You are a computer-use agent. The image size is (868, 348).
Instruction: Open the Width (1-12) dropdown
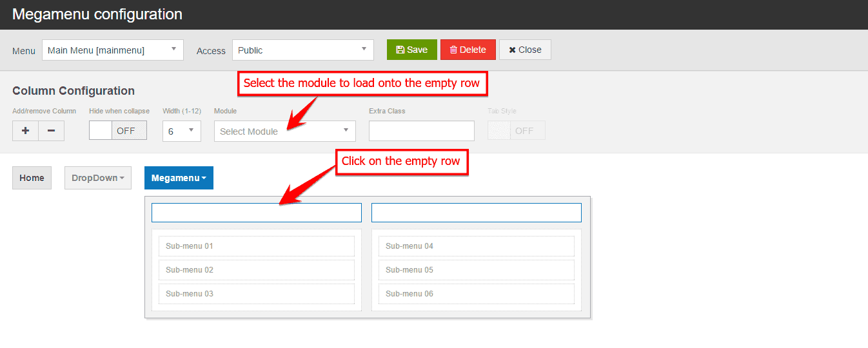181,131
